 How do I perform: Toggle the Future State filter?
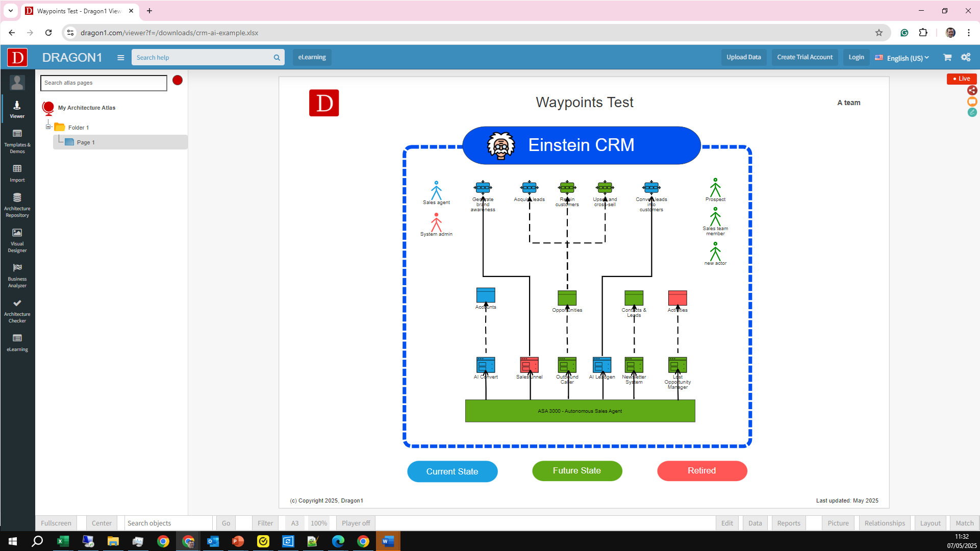pos(577,471)
